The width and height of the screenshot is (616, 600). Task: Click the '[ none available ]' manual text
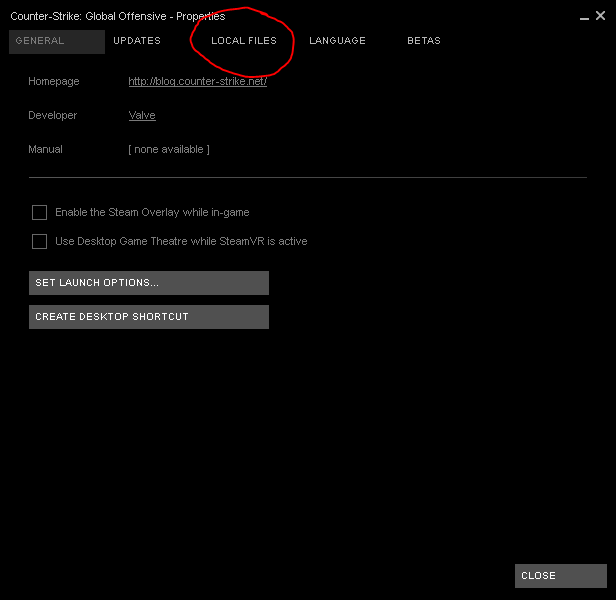tap(169, 149)
